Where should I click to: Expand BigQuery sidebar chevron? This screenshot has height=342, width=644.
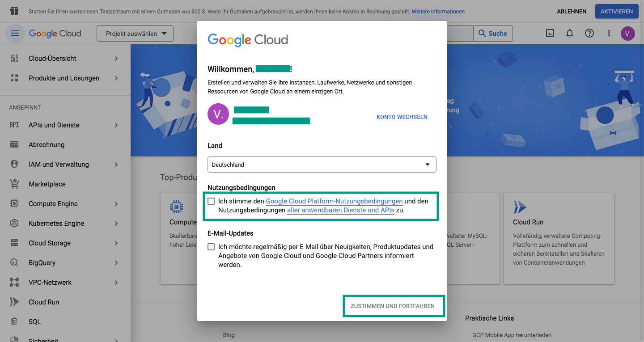click(116, 263)
